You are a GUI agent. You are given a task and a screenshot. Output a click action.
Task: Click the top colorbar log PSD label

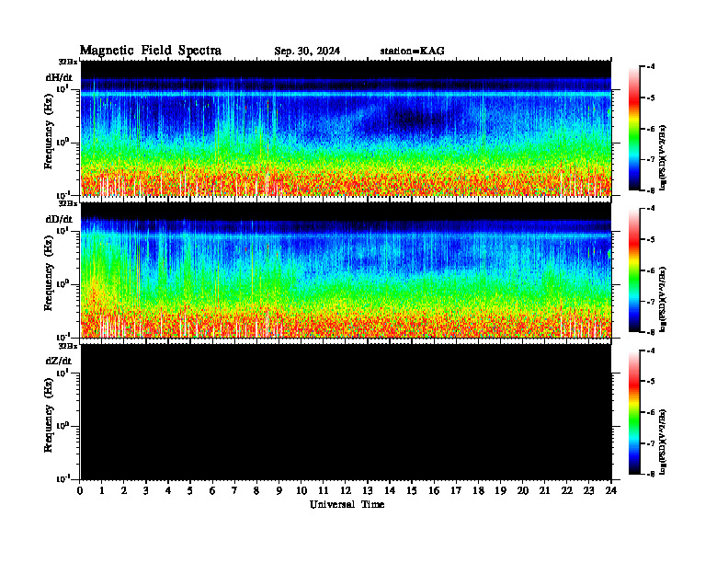[663, 157]
